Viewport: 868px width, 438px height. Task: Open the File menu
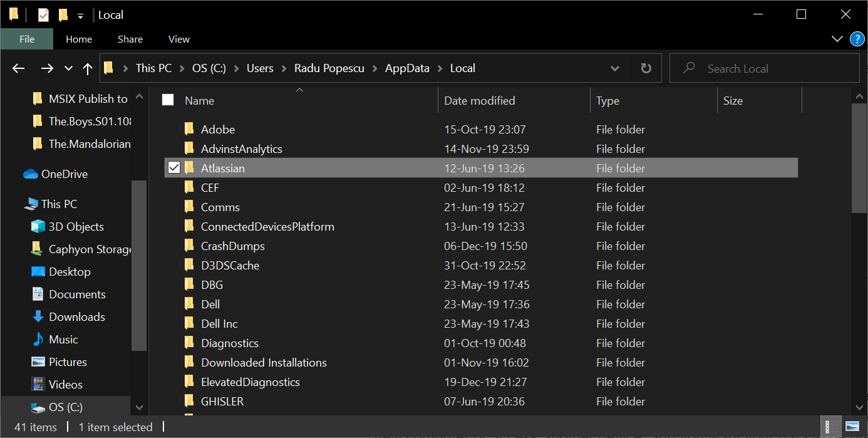(27, 39)
